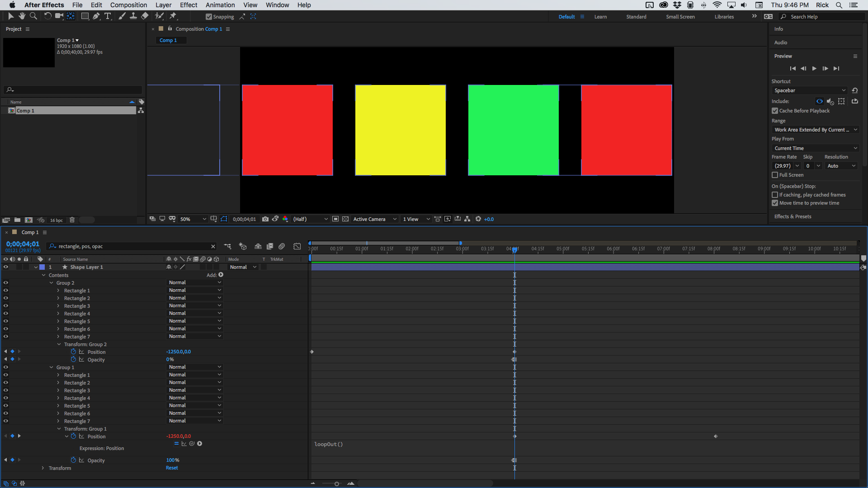The width and height of the screenshot is (868, 488).
Task: Open the Graph Editor
Action: 297,247
